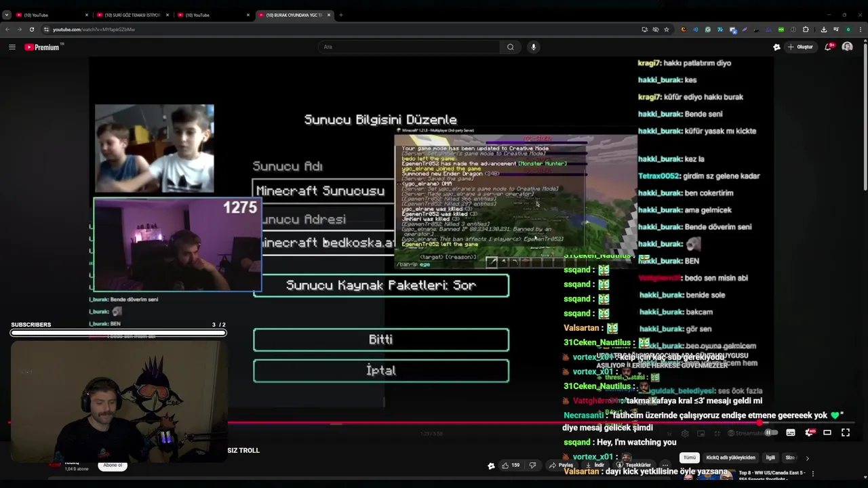Open Chrome three-dot menu

(859, 30)
